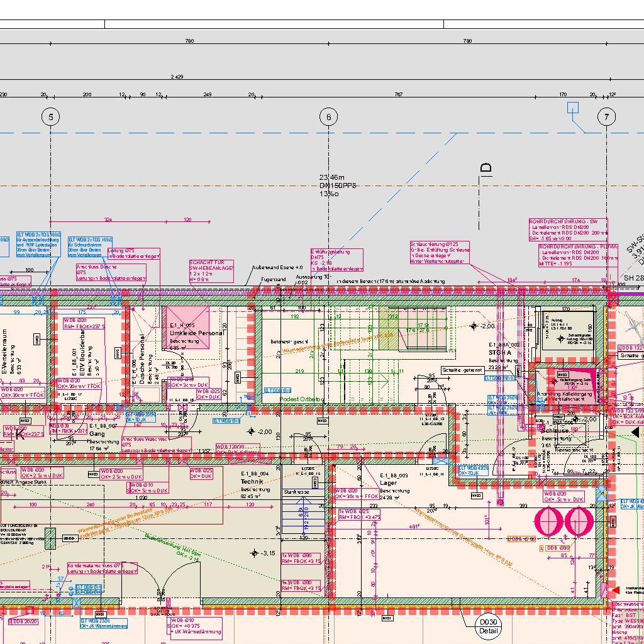Click the Lager room label

click(x=388, y=483)
